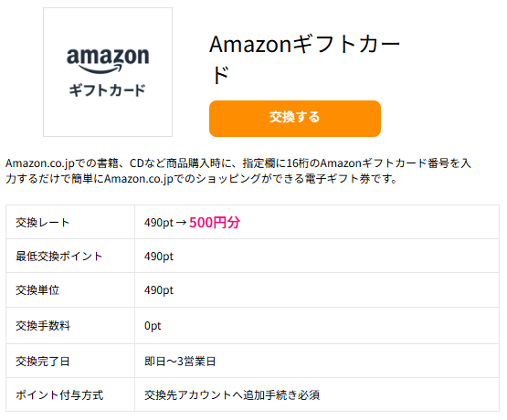Click the 490pt minimum exchange points value
Viewport: 507px width, 420px height.
tap(159, 257)
